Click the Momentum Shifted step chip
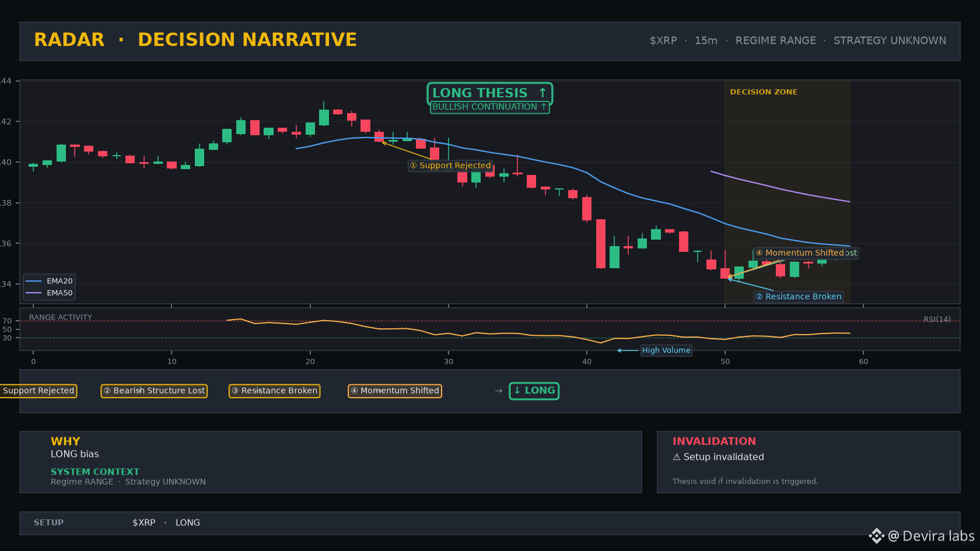980x551 pixels. [395, 391]
